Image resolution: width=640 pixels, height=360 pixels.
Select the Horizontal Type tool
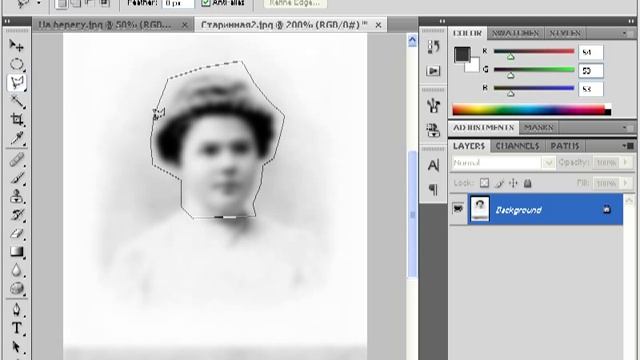pyautogui.click(x=16, y=328)
